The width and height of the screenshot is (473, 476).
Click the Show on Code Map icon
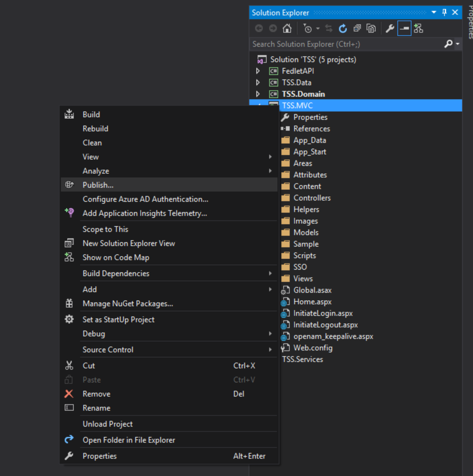(x=69, y=257)
